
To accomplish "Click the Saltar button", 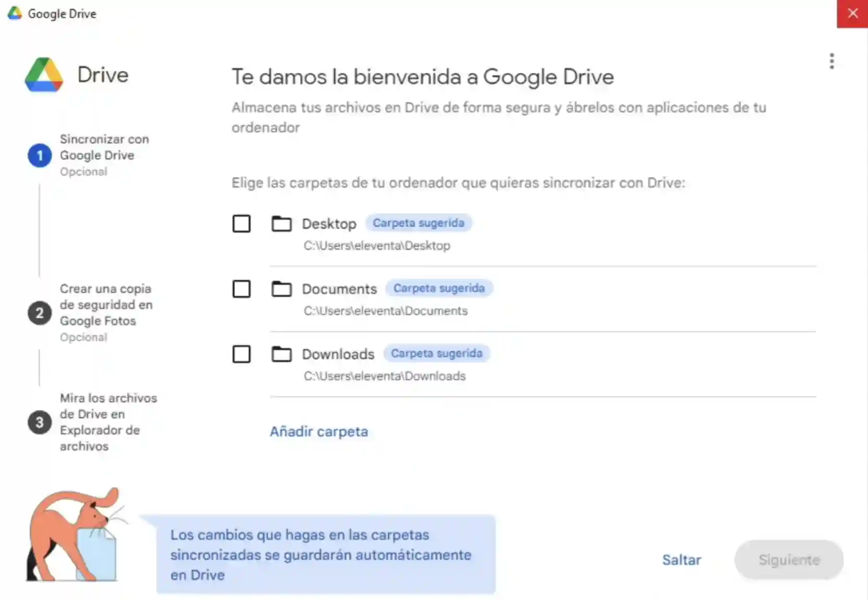I will coord(681,560).
